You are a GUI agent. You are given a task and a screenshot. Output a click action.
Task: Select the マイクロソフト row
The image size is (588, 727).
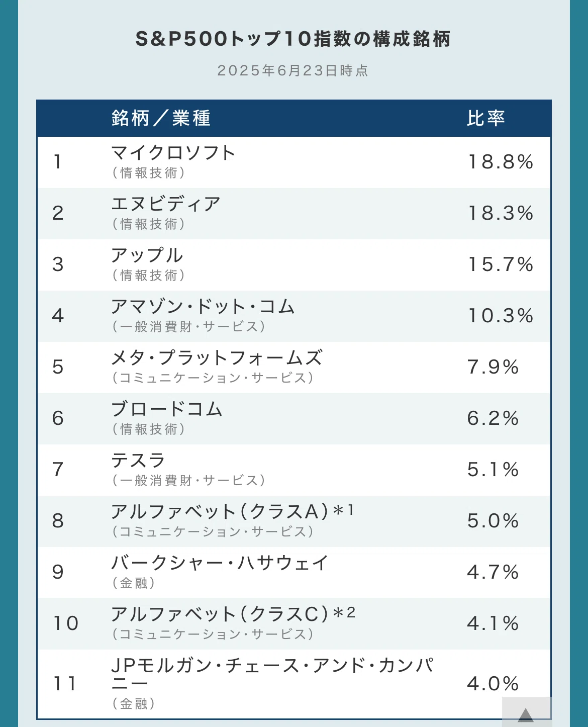(294, 162)
